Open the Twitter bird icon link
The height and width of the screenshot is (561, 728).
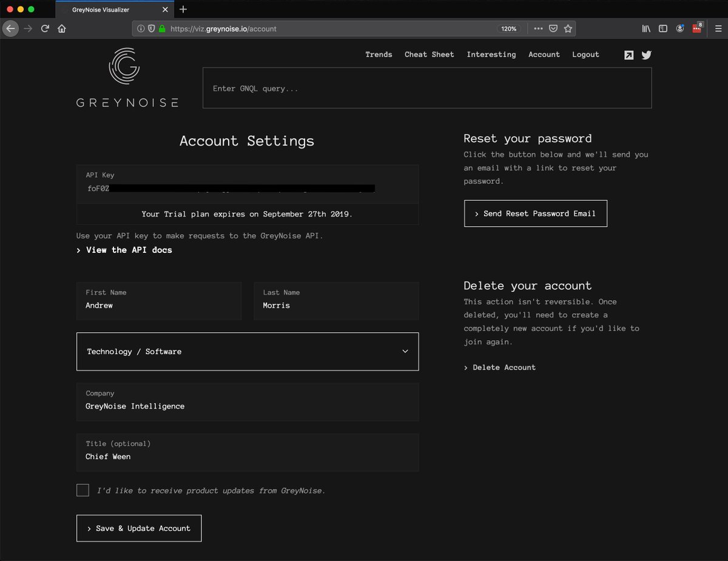[x=647, y=55]
